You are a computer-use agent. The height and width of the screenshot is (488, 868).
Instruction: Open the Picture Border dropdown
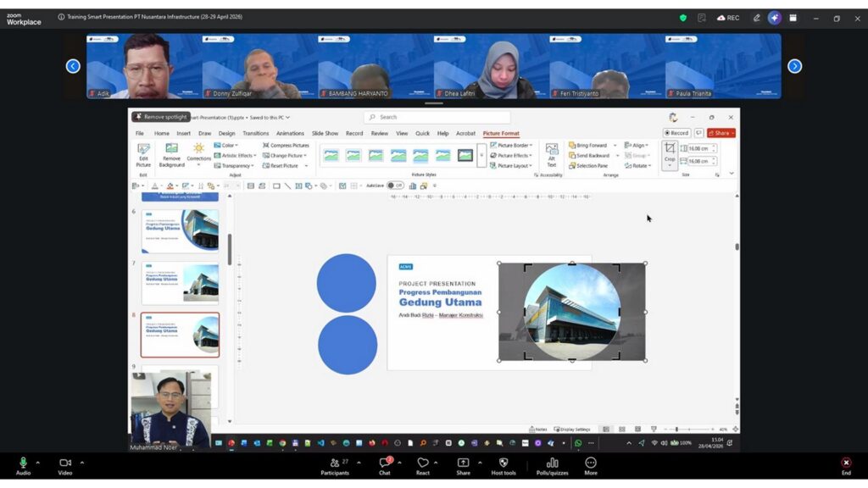511,145
